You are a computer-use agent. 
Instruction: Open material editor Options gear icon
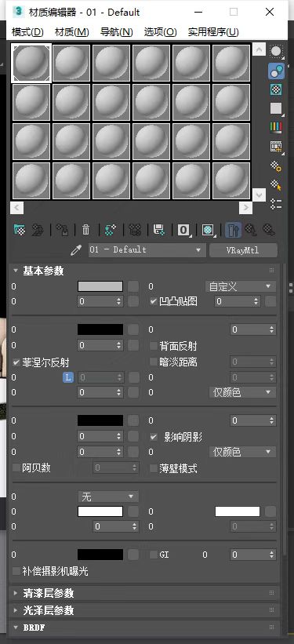point(276,166)
